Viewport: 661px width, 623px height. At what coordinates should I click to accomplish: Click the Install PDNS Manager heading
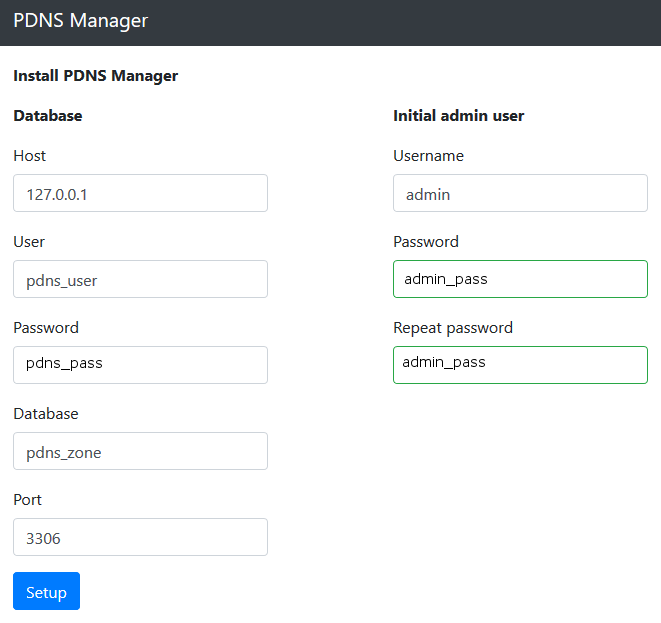tap(95, 76)
